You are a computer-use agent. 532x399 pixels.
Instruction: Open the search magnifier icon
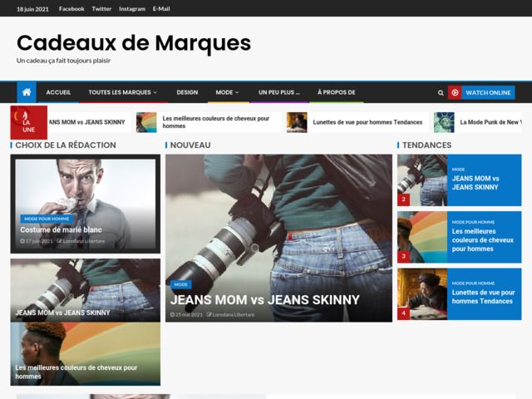441,92
